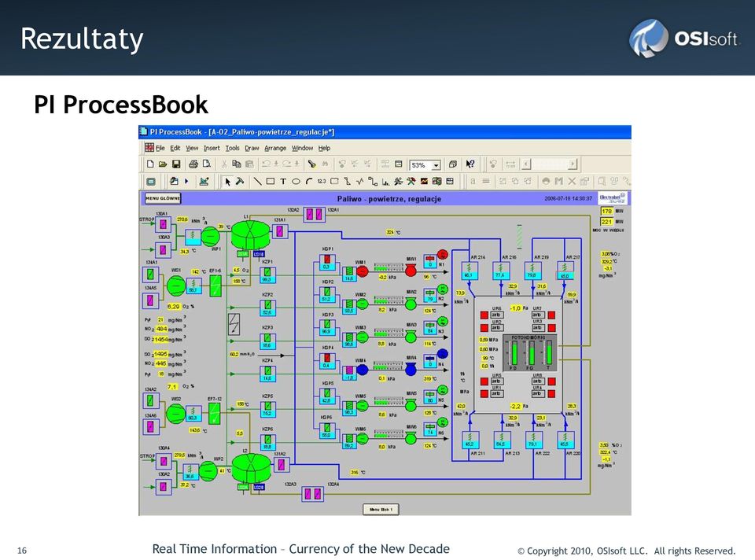This screenshot has width=755, height=560.
Task: Click the green L1 rotary heater symbol
Action: [x=250, y=235]
